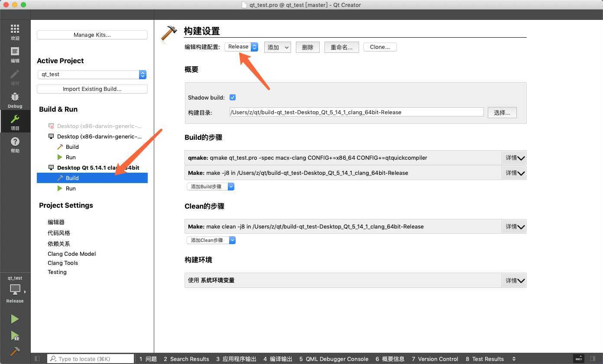Click the 选择... browse button
This screenshot has height=364, width=603.
[502, 113]
